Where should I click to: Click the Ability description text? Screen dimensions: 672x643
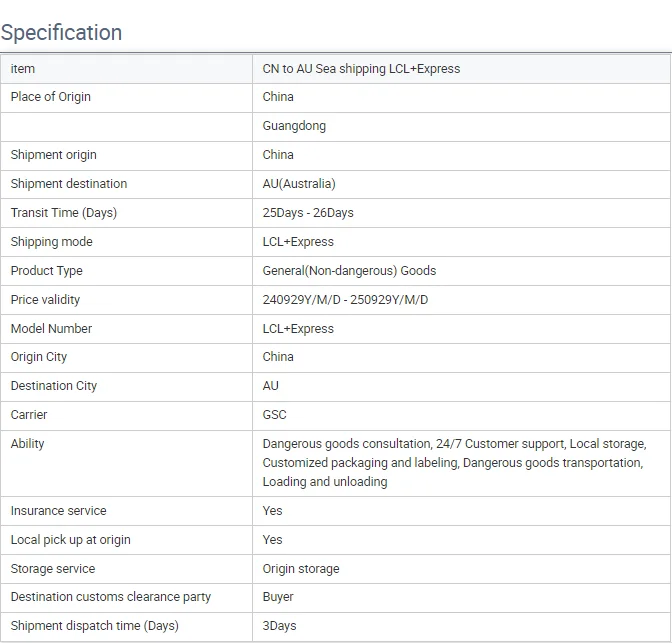click(454, 462)
